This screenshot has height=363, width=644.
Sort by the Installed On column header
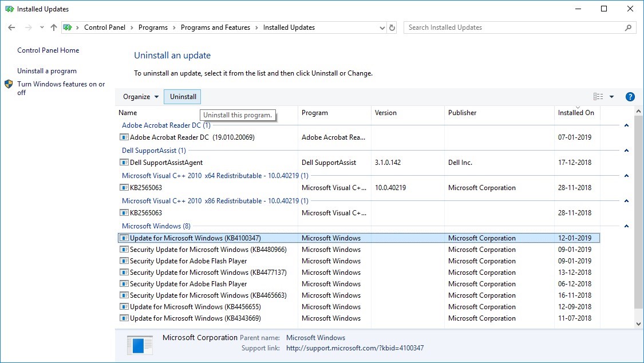pos(576,113)
